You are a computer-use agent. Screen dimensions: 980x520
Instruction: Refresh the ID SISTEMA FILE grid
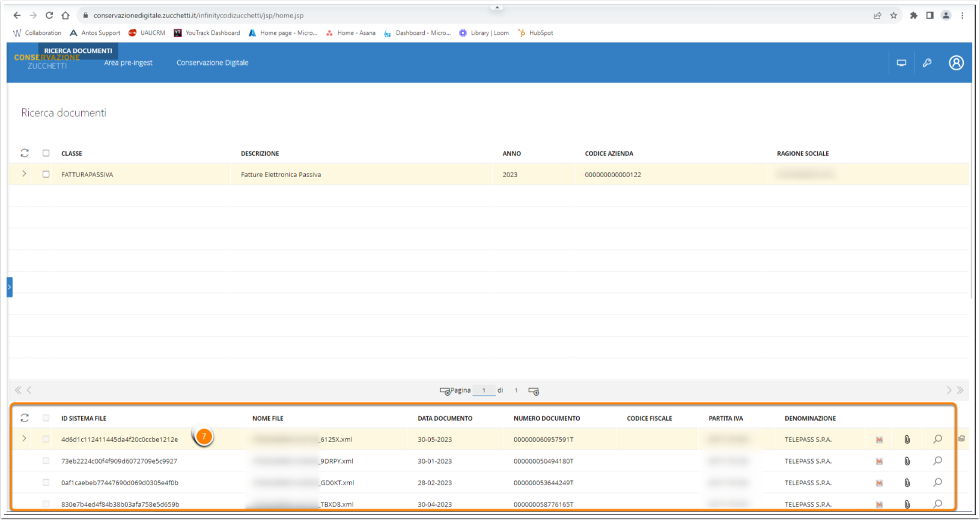[25, 418]
